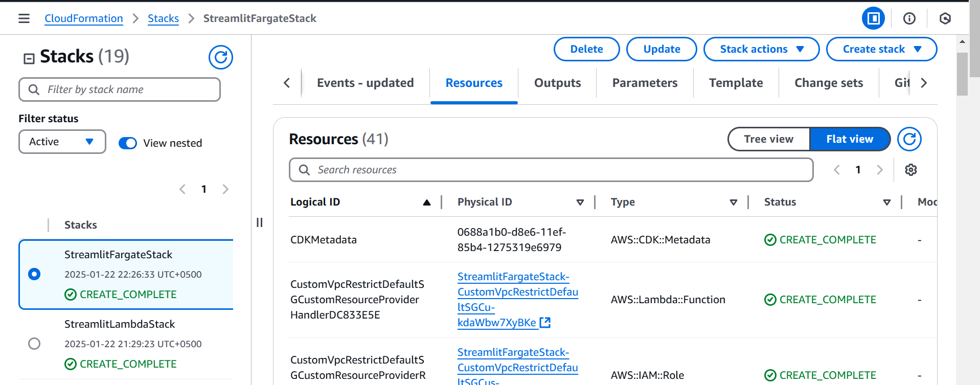Switch to Flat view
The height and width of the screenshot is (385, 980).
click(x=850, y=139)
